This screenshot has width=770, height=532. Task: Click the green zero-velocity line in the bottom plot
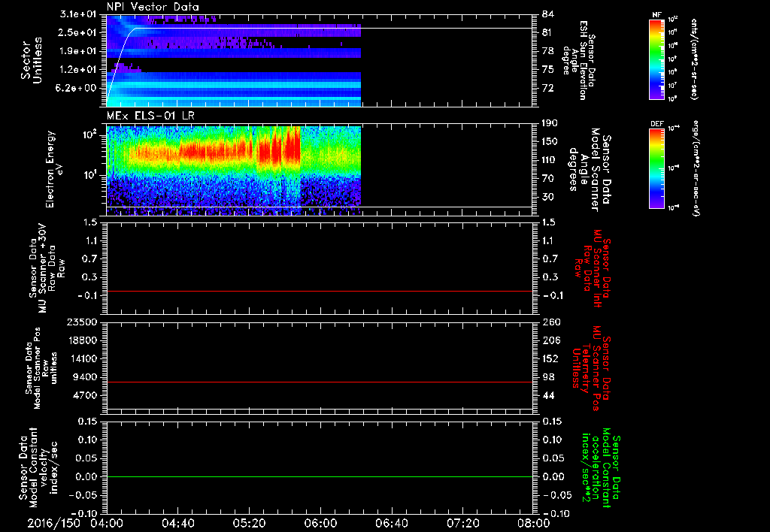tap(320, 476)
